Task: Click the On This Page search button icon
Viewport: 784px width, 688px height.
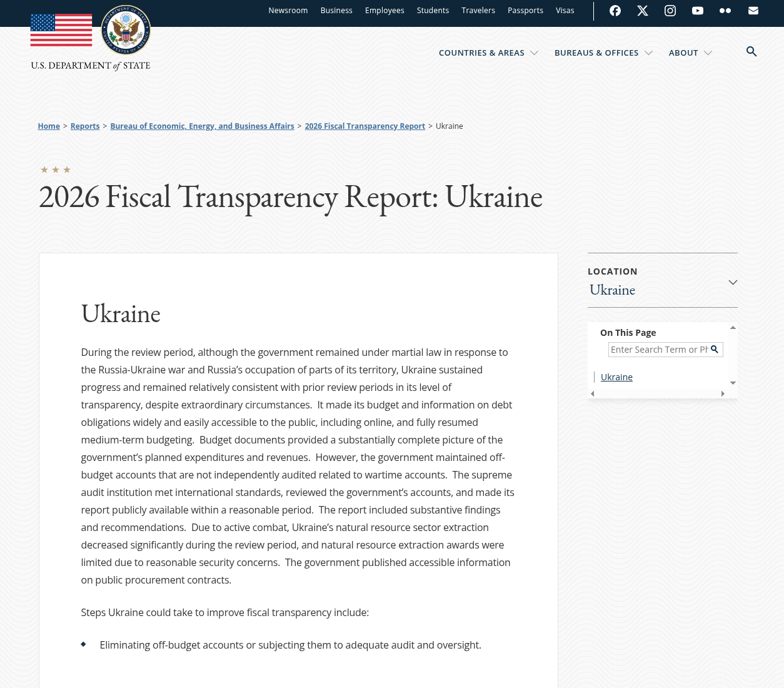Action: coord(715,350)
